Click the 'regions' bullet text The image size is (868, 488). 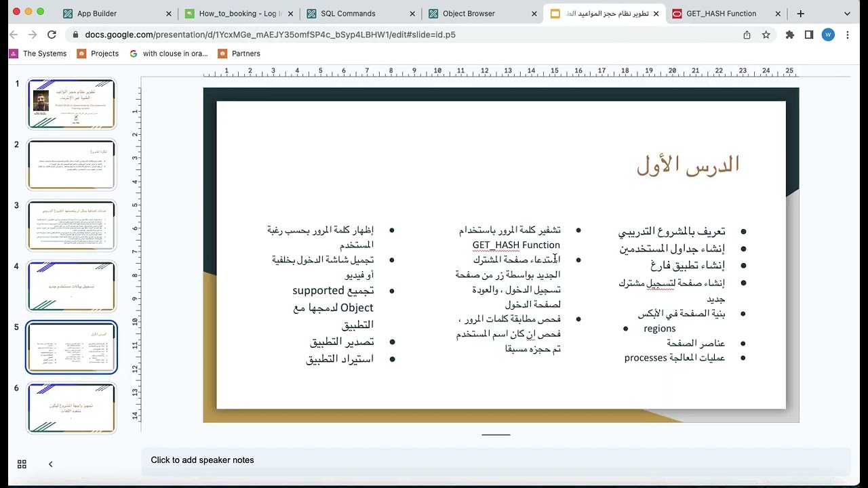point(659,328)
